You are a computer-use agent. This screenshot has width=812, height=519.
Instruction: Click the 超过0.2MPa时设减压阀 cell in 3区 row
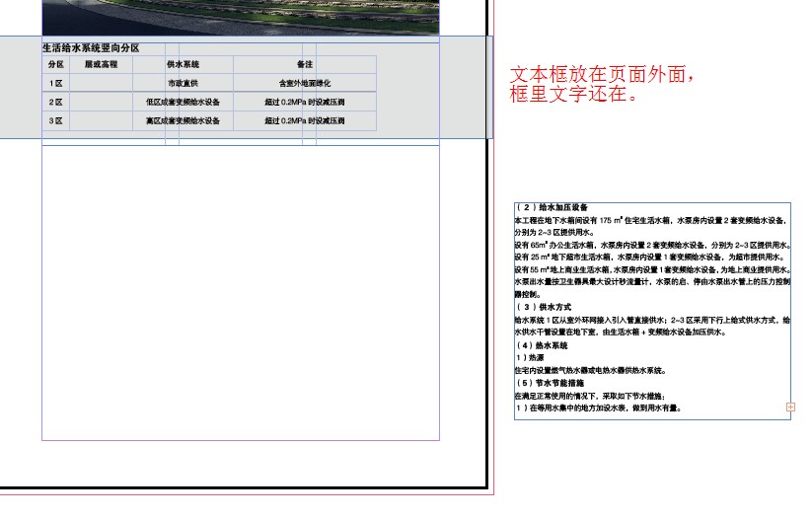click(305, 120)
